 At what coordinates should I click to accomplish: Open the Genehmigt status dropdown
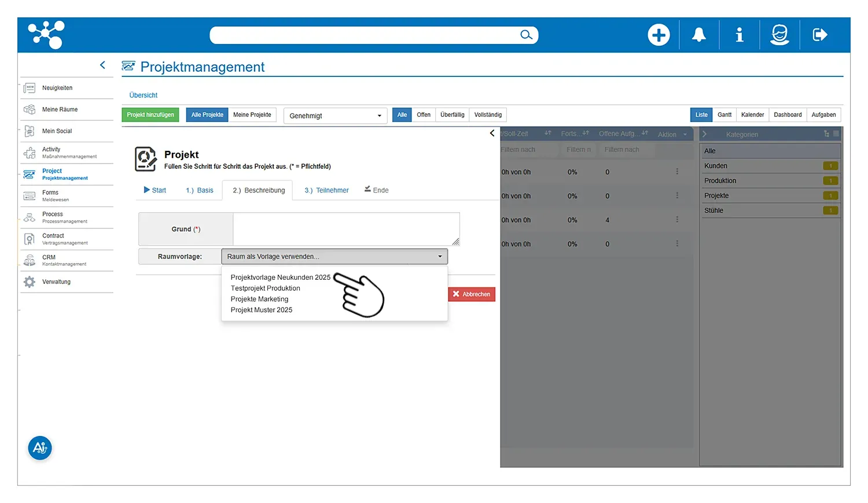click(x=335, y=116)
